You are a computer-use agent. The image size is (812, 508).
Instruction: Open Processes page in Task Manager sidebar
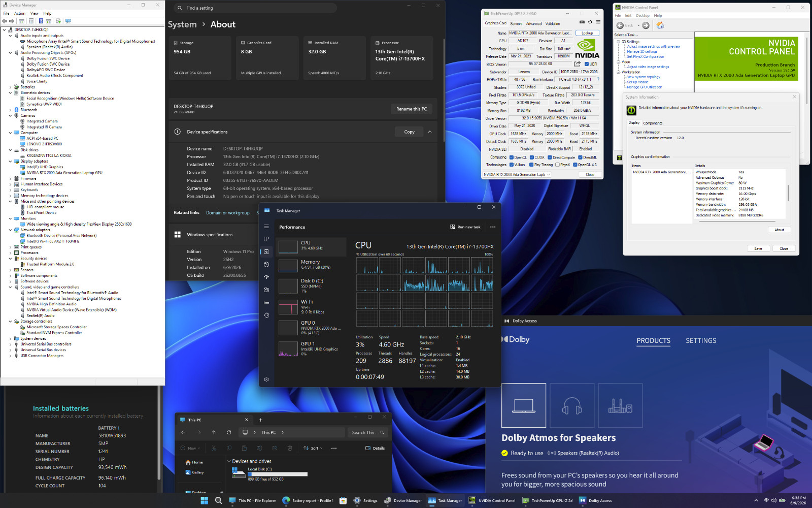click(266, 239)
